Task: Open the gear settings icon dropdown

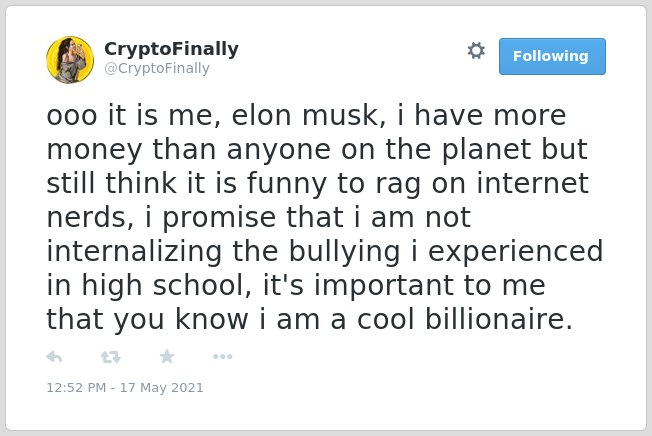Action: point(476,51)
